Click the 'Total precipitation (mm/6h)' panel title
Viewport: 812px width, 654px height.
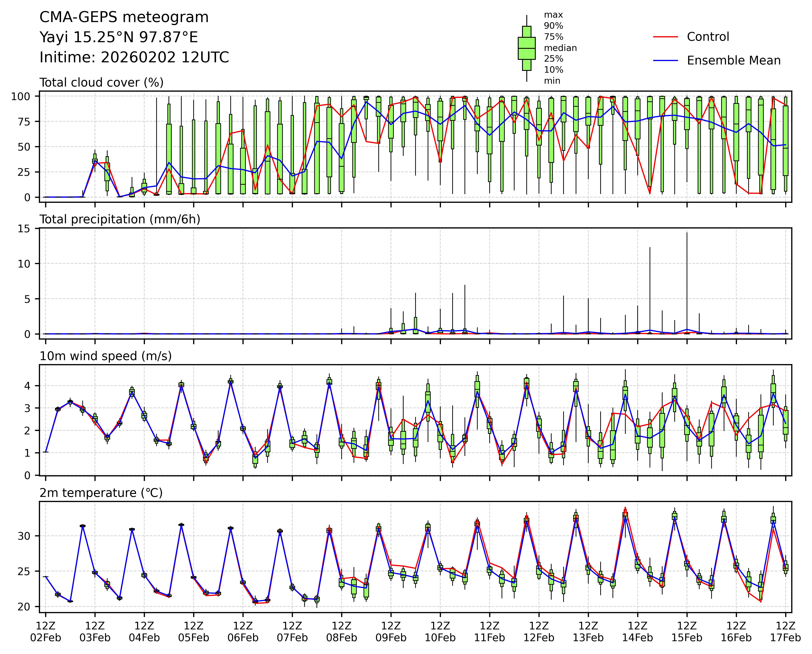120,219
